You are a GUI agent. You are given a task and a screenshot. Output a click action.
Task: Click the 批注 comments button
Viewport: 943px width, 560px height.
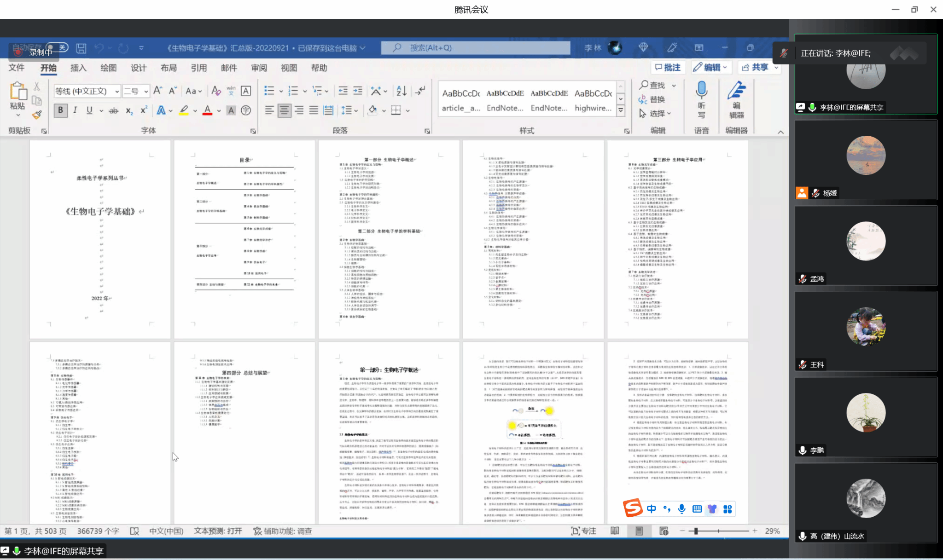[668, 68]
